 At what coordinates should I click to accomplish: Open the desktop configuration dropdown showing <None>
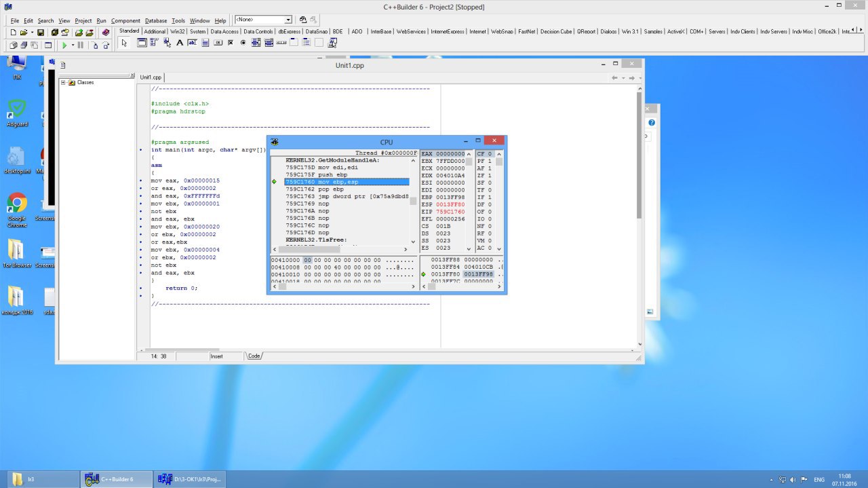click(x=289, y=20)
